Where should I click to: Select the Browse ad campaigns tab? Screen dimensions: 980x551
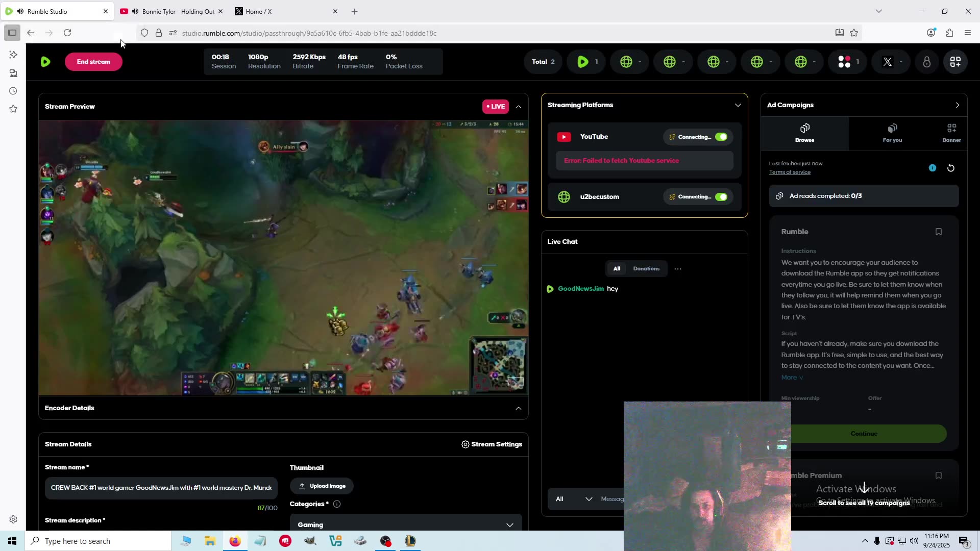coord(804,133)
